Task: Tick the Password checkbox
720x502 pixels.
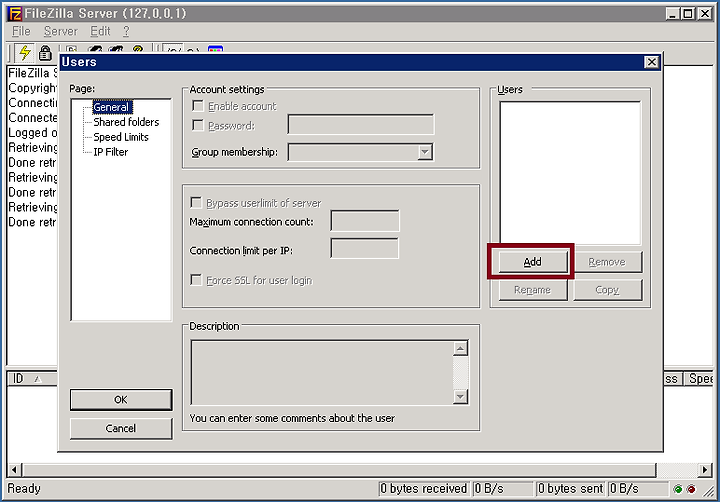Action: pyautogui.click(x=198, y=125)
